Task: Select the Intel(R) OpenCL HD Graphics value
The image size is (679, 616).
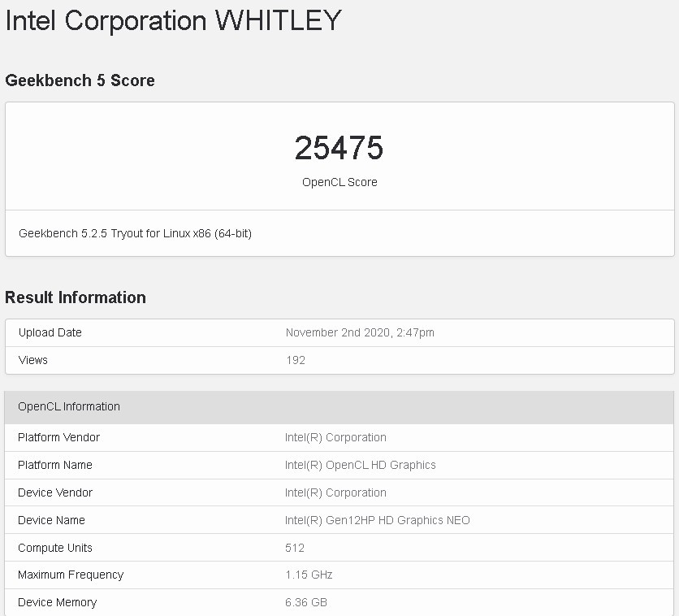Action: pos(361,465)
